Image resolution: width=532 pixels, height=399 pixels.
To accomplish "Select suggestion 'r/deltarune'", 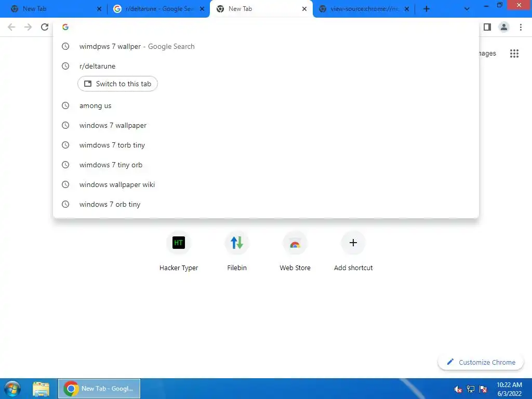I will [266, 66].
